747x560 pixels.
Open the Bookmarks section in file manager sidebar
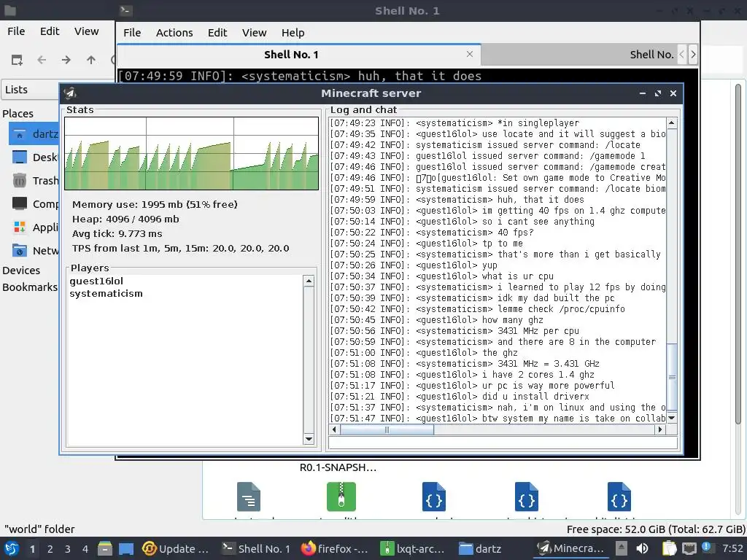click(29, 287)
